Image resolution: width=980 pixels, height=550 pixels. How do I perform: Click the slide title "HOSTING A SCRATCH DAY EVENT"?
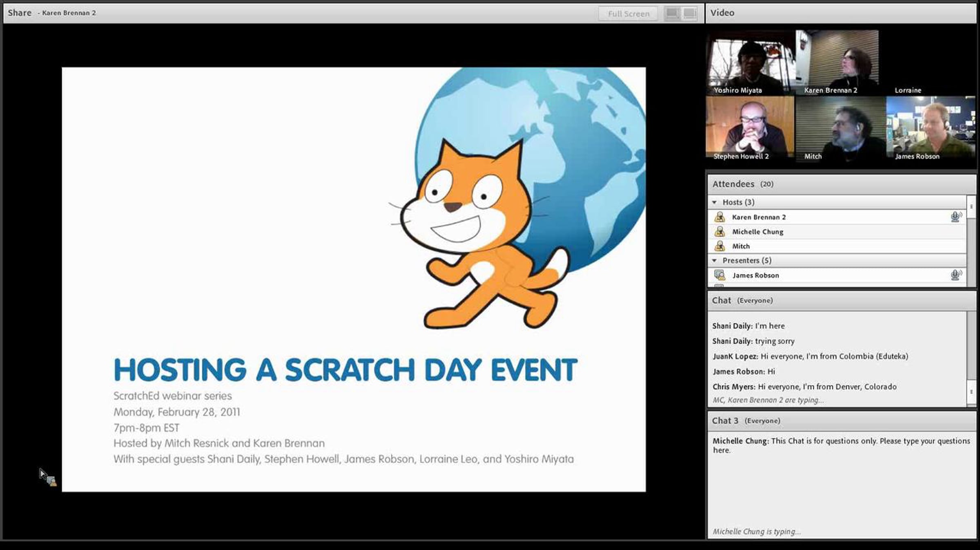coord(345,370)
